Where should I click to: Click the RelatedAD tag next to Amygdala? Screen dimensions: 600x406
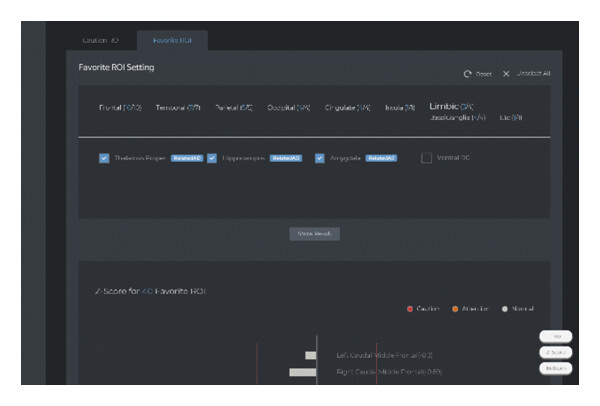tap(381, 158)
